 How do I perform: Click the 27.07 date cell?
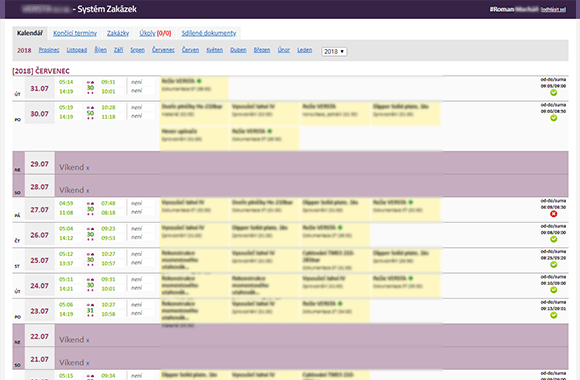tap(40, 210)
